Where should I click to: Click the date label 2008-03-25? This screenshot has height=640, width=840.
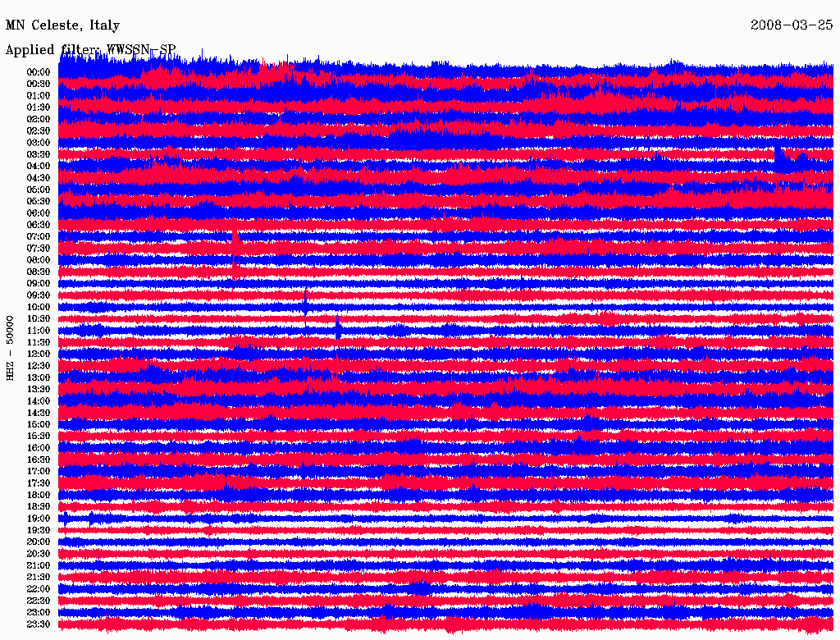pos(792,25)
